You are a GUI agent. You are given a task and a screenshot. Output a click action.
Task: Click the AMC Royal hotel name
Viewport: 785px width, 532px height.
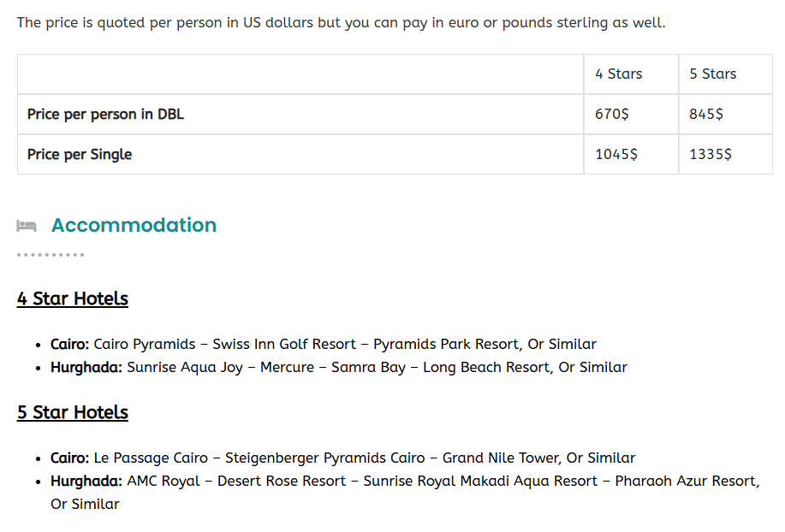(x=164, y=482)
